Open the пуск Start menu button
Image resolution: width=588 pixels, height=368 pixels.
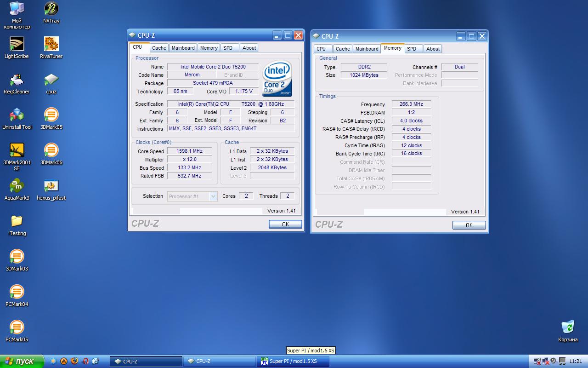[22, 362]
